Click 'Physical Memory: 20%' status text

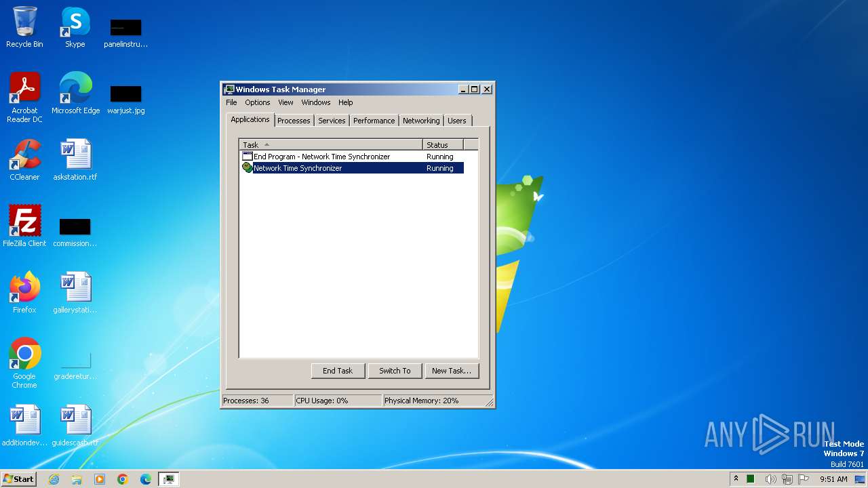[421, 401]
